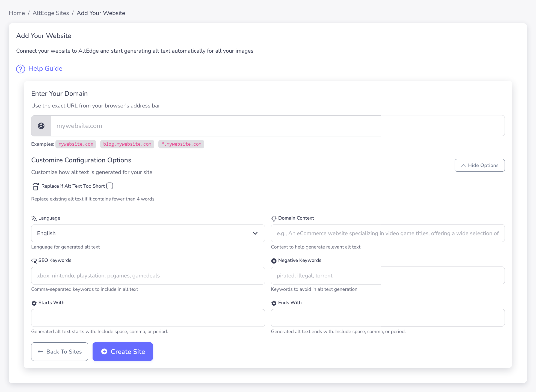536x392 pixels.
Task: Click the Domain Context input field
Action: 387,233
